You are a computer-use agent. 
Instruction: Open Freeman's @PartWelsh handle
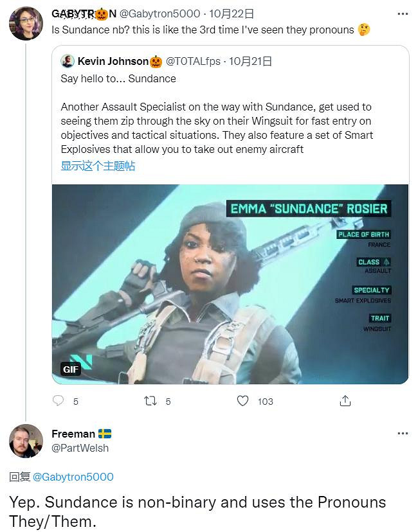(x=80, y=448)
